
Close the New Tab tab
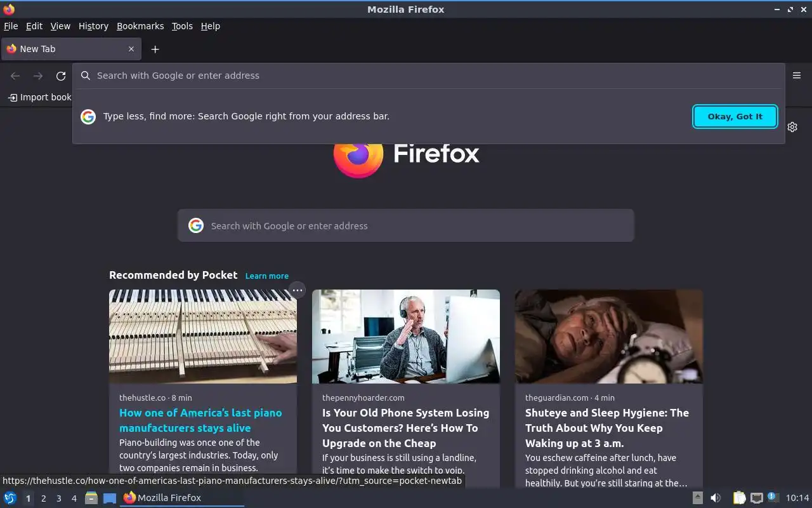point(131,49)
